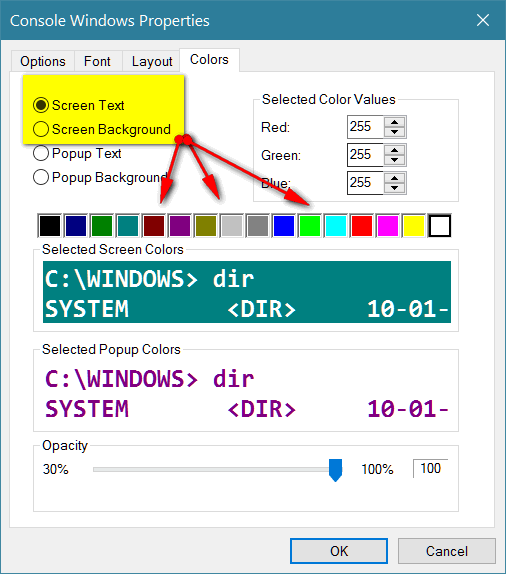
Task: Choose the teal color swatch
Action: click(128, 226)
